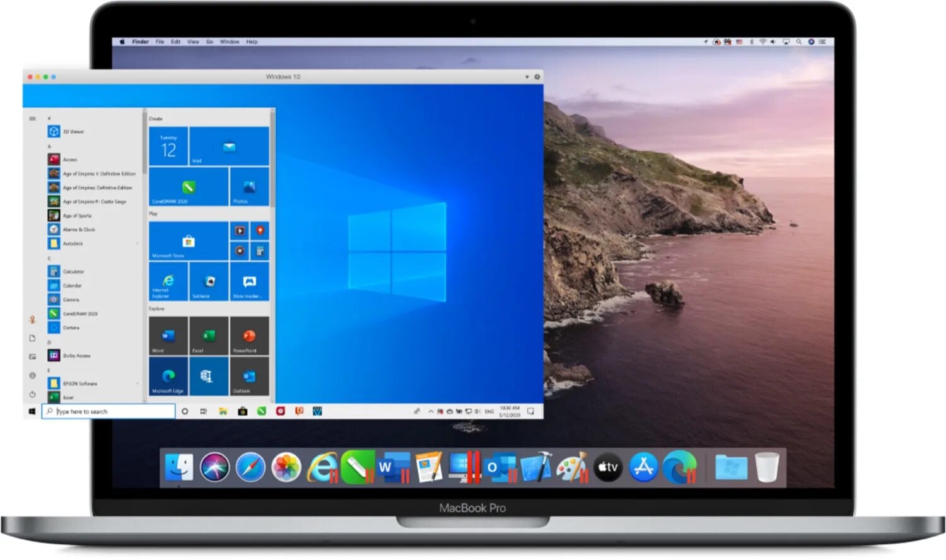Open the Xbox Insider tile
The image size is (946, 560).
(249, 281)
